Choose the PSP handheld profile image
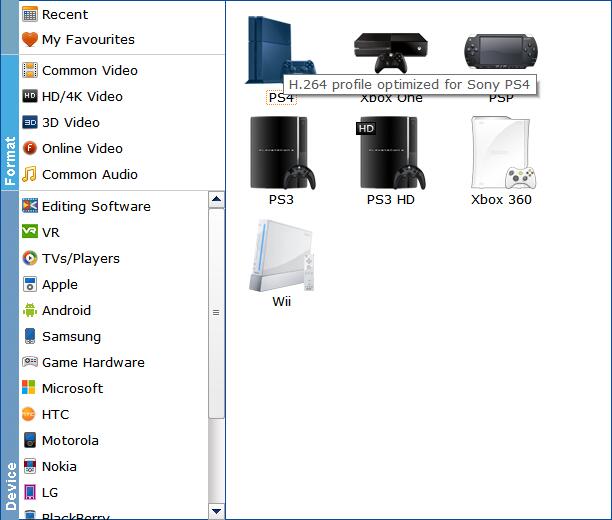 (x=501, y=52)
